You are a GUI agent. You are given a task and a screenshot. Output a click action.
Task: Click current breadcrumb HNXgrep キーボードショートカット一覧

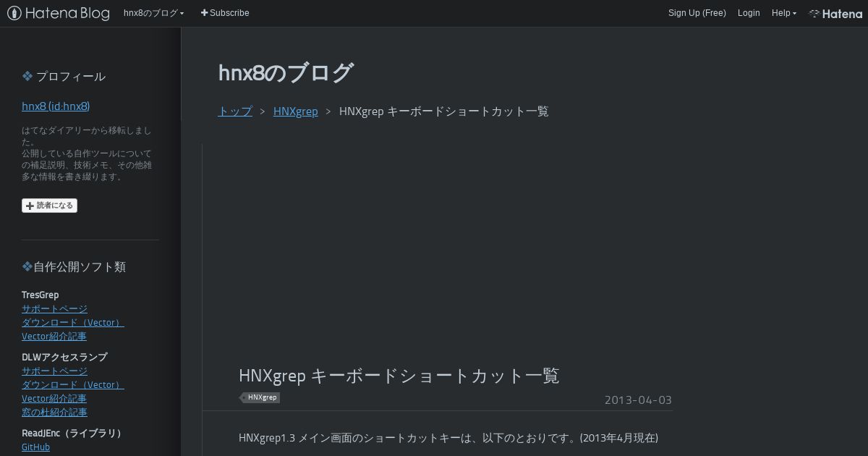[x=444, y=111]
